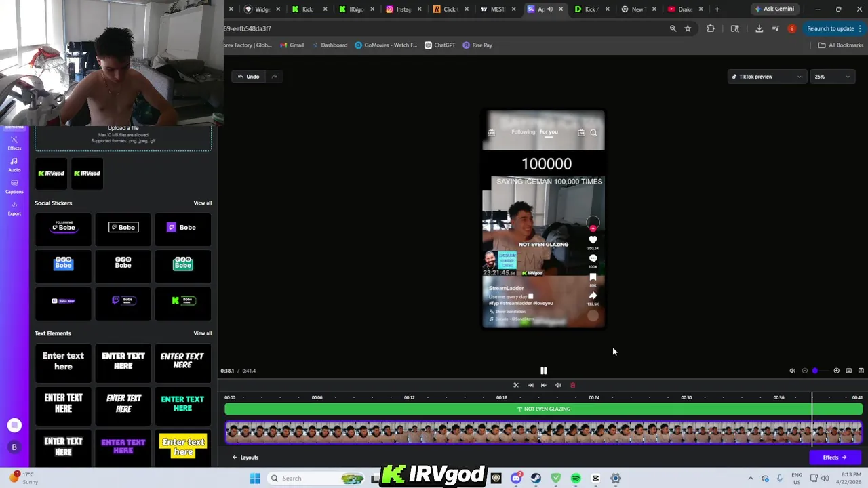
Task: Click the white circle icon in purple sidebar
Action: [14, 426]
